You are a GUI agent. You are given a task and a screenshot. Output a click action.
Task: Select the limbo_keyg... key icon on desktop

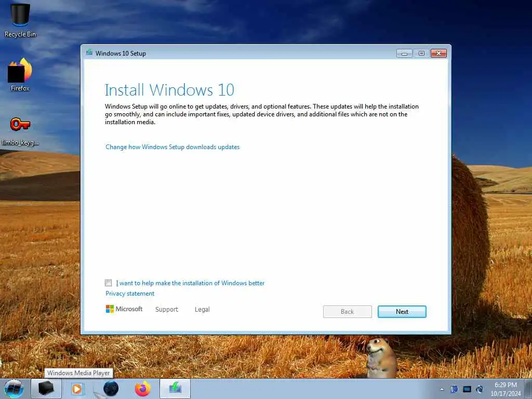point(20,130)
